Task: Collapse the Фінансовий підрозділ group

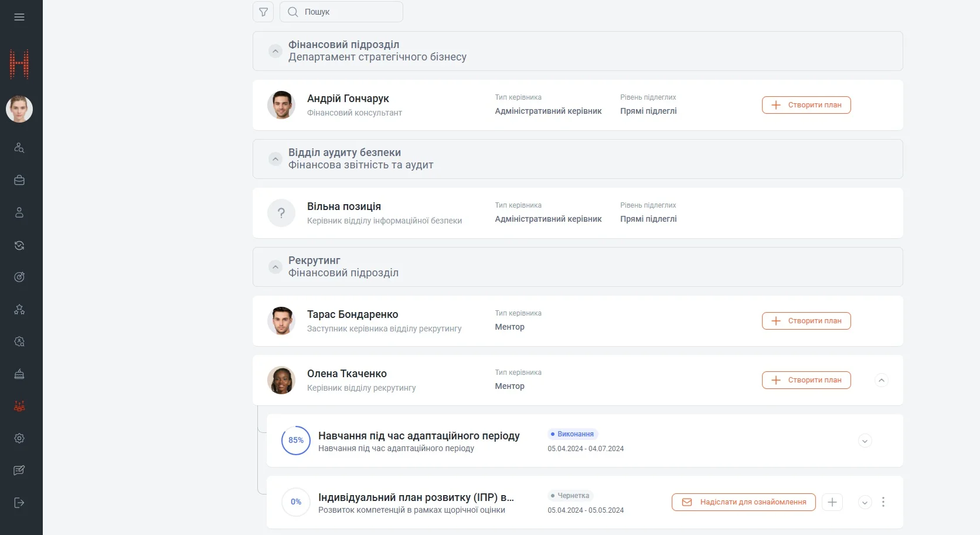Action: coord(275,51)
